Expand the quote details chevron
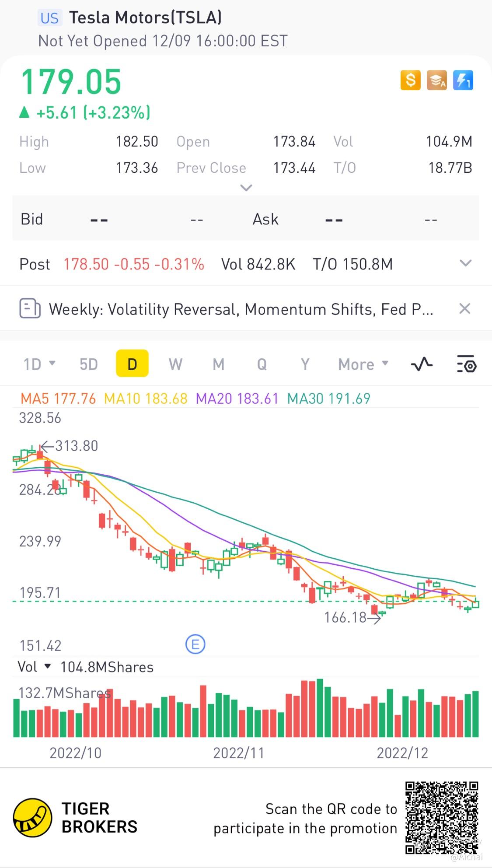This screenshot has width=492, height=868. point(246,188)
